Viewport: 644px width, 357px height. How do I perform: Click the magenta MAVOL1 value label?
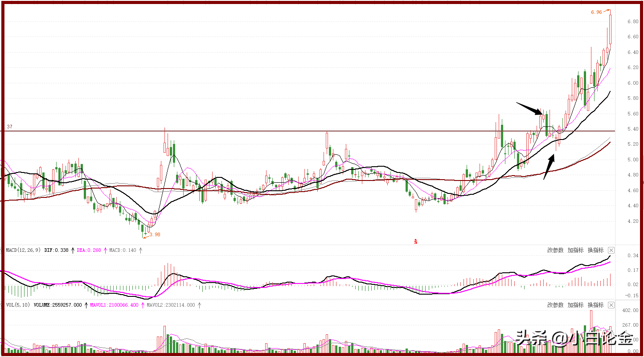(114, 305)
